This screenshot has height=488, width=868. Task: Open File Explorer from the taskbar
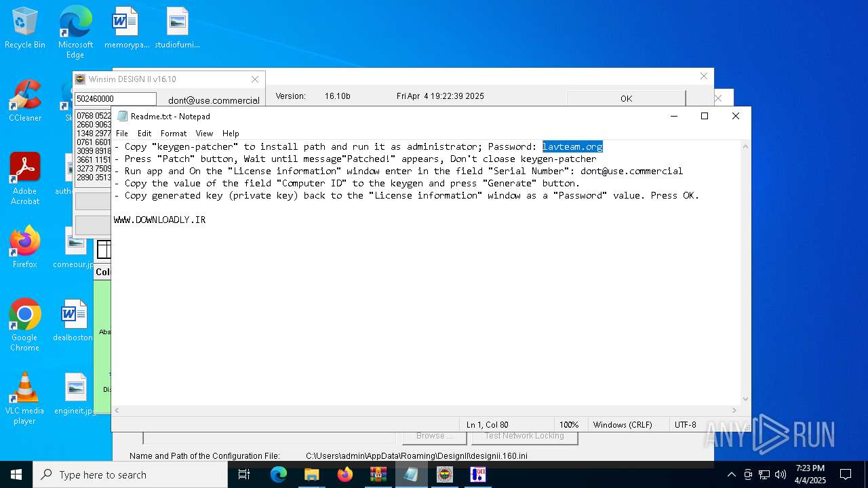pyautogui.click(x=312, y=474)
